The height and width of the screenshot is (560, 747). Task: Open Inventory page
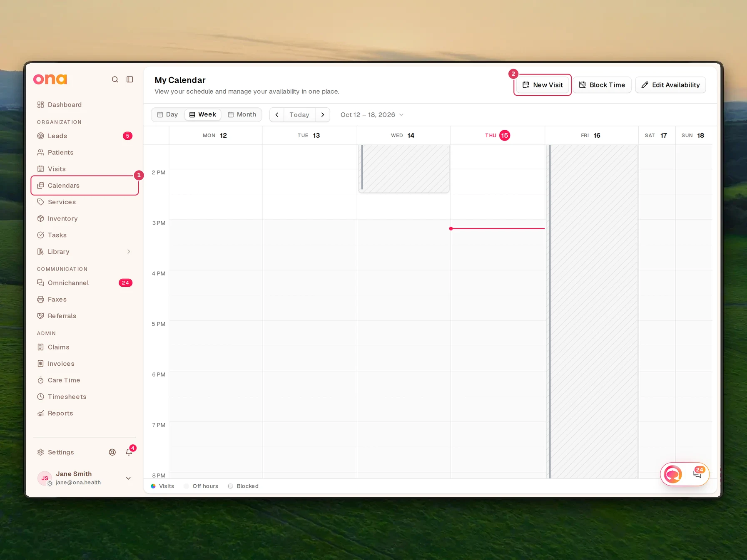click(x=85, y=218)
